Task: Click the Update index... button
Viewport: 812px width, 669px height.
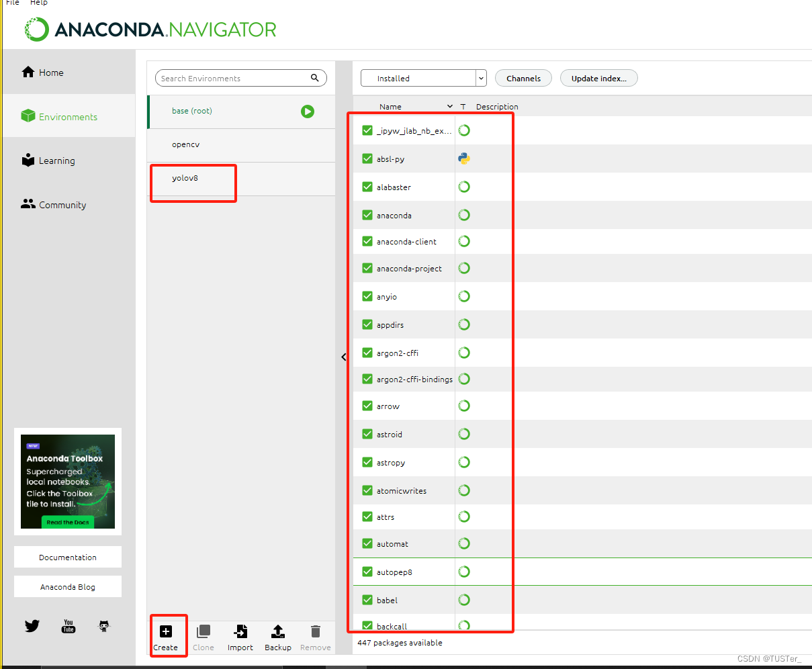Action: 598,79
